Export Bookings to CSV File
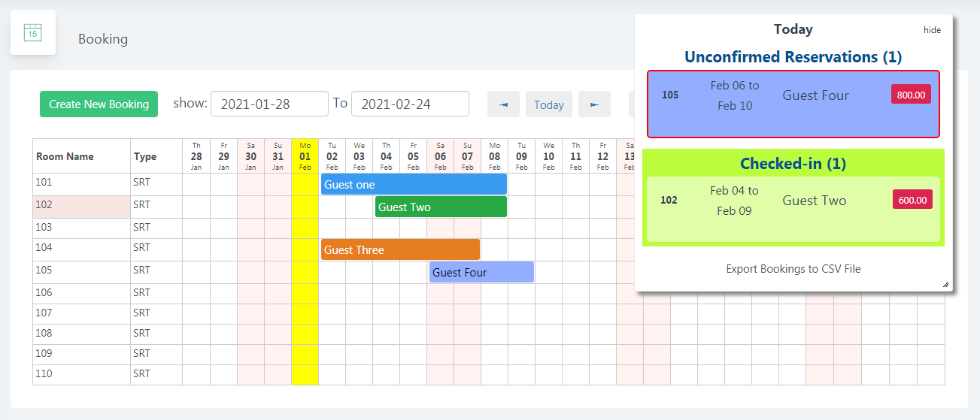 (793, 269)
